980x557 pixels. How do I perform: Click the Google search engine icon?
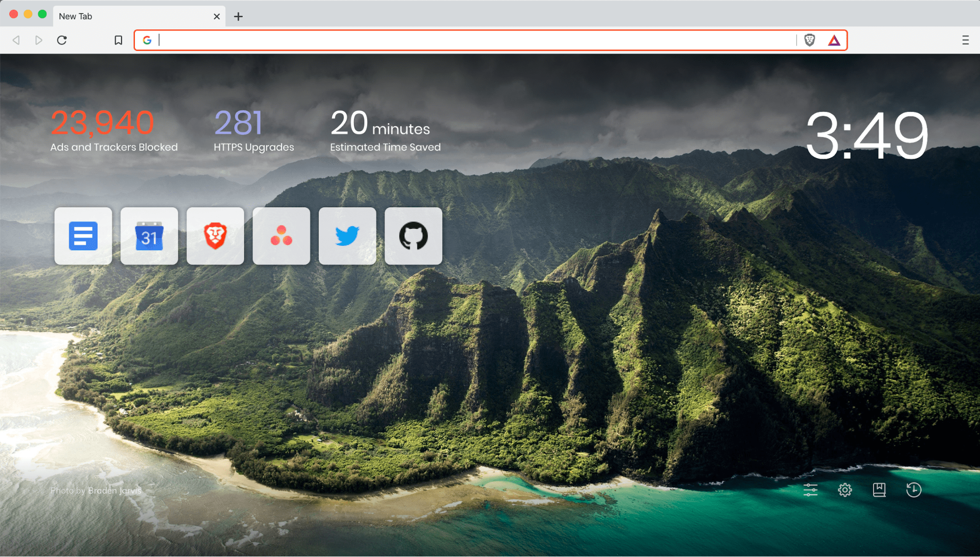point(147,40)
